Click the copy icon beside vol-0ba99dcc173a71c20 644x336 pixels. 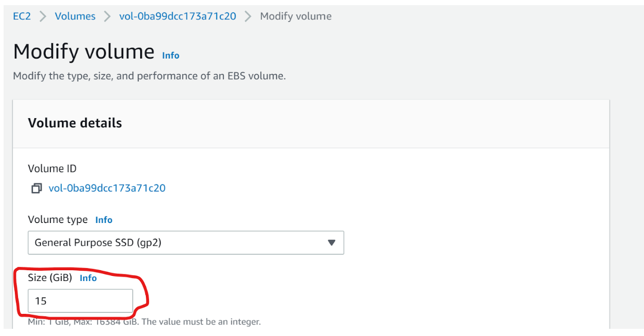pos(35,188)
